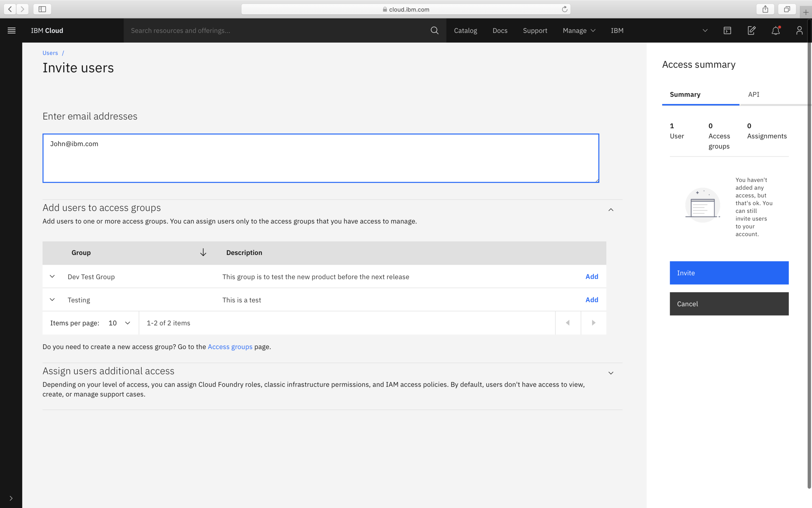Click the Description column header
Viewport: 812px width, 508px height.
(x=244, y=253)
